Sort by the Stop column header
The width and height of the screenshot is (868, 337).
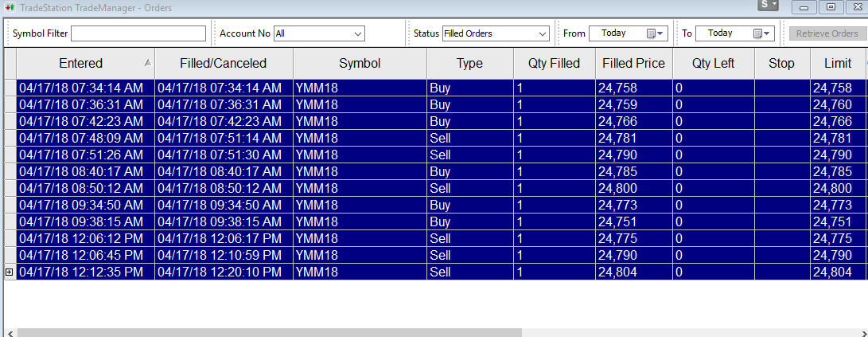tap(782, 63)
